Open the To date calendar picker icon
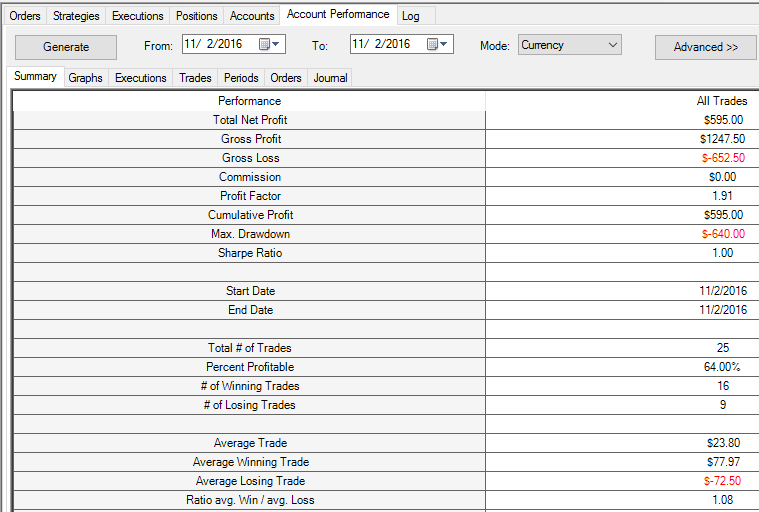Screen dimensions: 759x512 437,45
